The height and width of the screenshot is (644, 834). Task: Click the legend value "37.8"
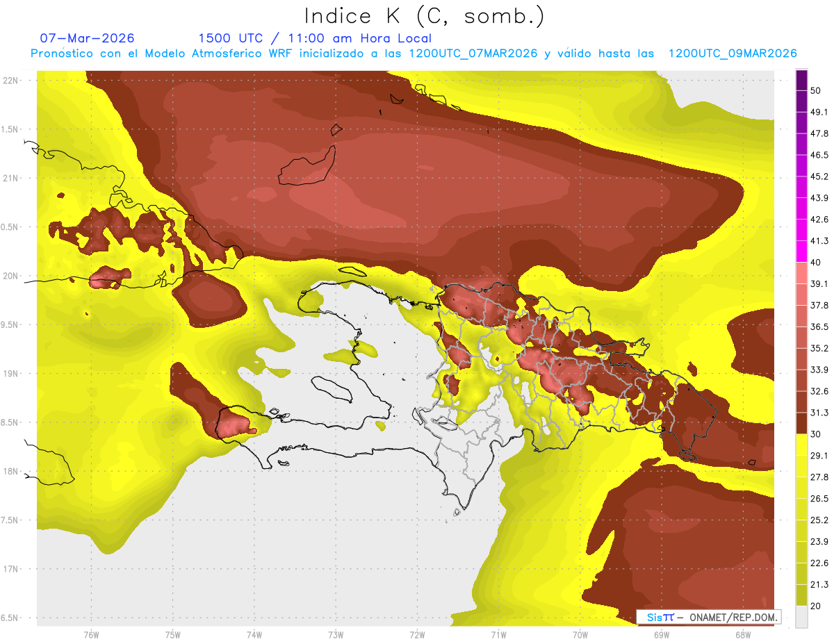(819, 306)
